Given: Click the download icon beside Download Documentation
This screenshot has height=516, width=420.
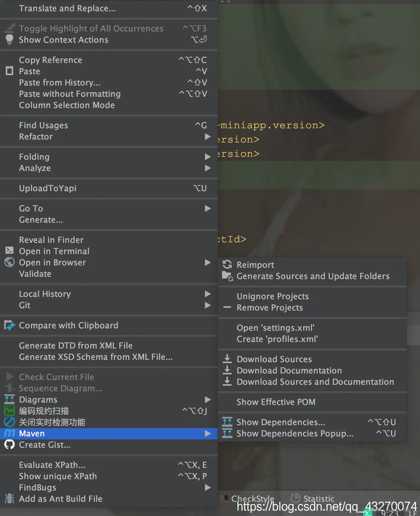Looking at the screenshot, I should click(x=227, y=370).
